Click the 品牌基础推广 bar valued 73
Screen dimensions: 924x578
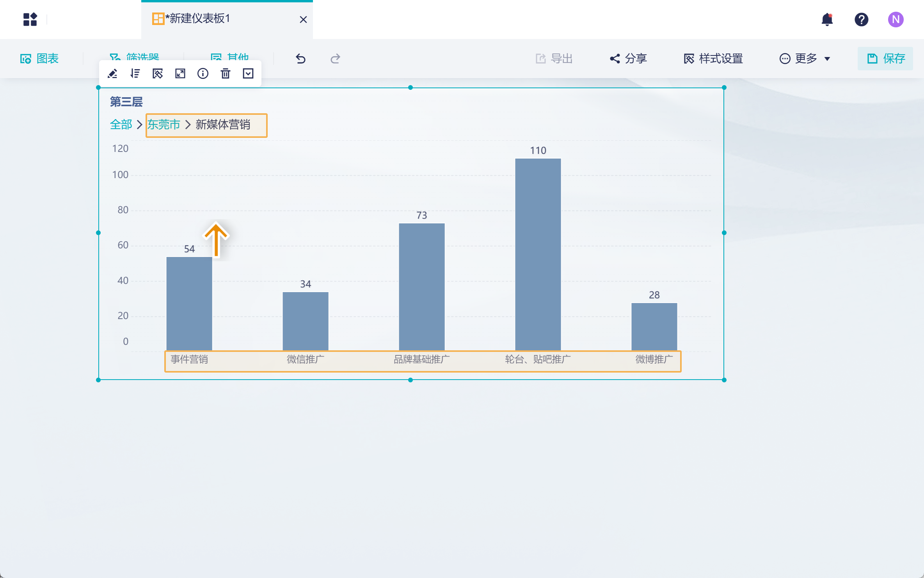click(422, 287)
